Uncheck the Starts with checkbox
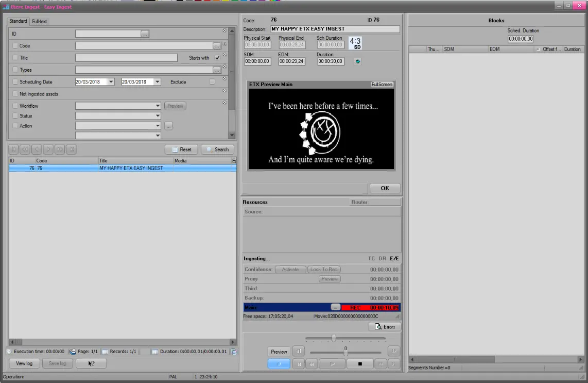 [x=217, y=58]
